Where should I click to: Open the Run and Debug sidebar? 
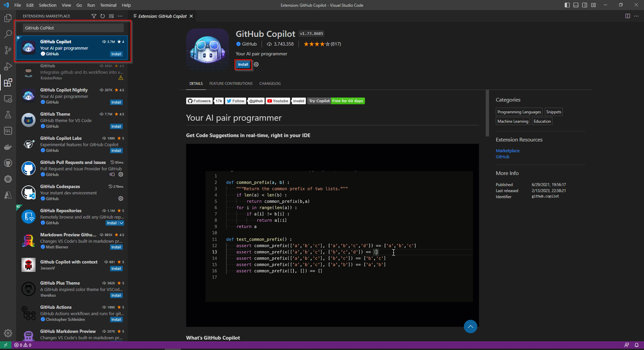pos(8,66)
